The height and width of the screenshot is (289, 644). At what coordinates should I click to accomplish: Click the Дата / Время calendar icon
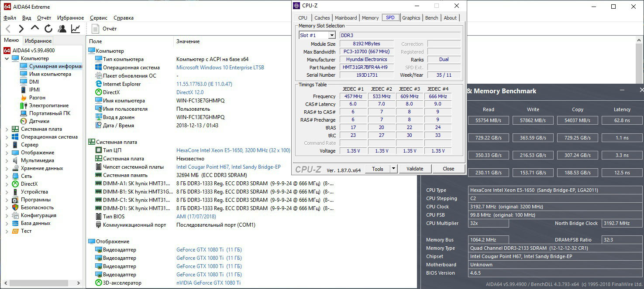click(x=99, y=126)
